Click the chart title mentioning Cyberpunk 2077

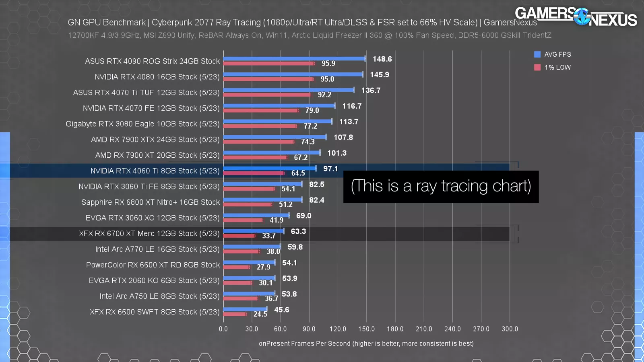pos(302,23)
